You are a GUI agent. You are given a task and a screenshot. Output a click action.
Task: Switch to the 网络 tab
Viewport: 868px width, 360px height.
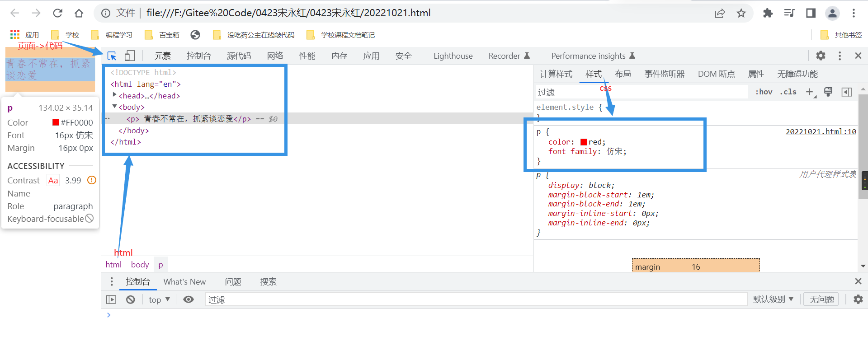click(x=275, y=56)
